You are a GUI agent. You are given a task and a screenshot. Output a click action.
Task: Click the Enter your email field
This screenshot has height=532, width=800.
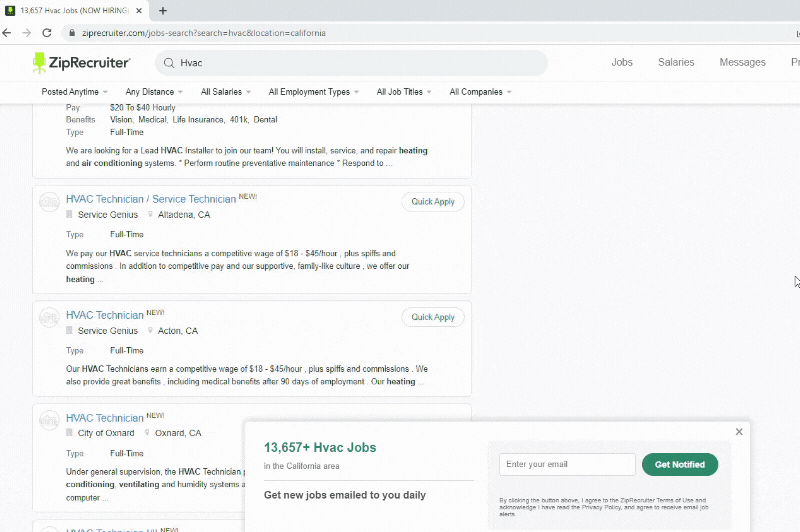pos(567,464)
